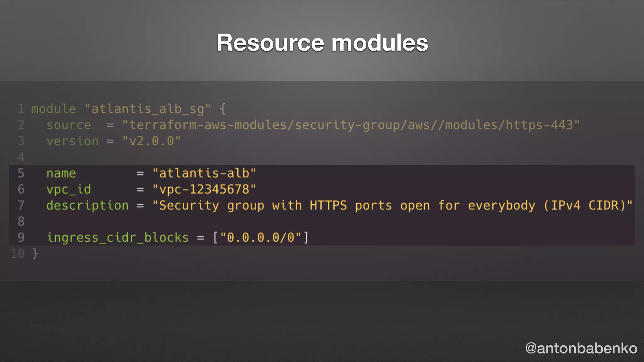644x362 pixels.
Task: Click the name value "atlantis-alb"
Action: 204,173
